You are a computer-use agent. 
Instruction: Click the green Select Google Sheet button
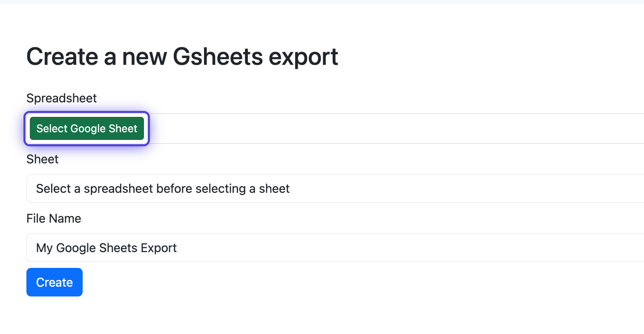(87, 128)
